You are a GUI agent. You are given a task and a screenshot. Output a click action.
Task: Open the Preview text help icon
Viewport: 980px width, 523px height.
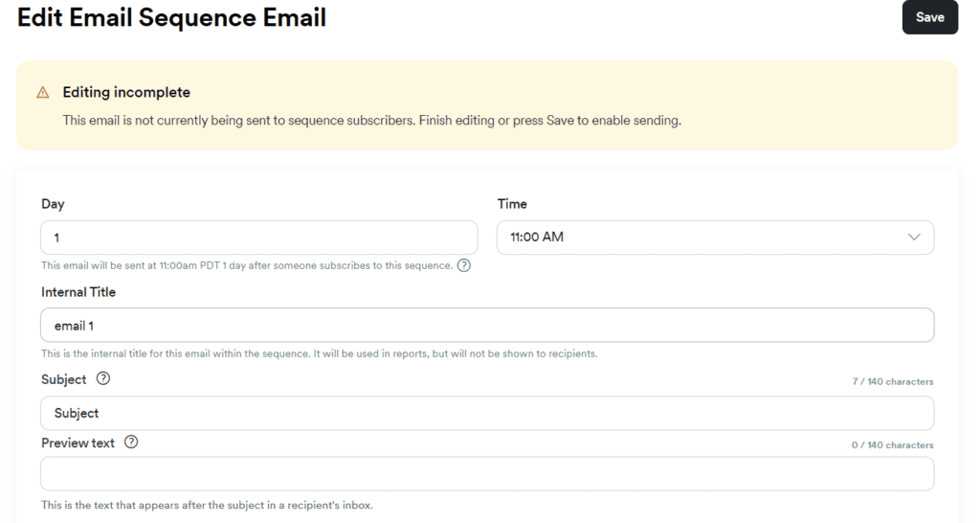point(131,443)
